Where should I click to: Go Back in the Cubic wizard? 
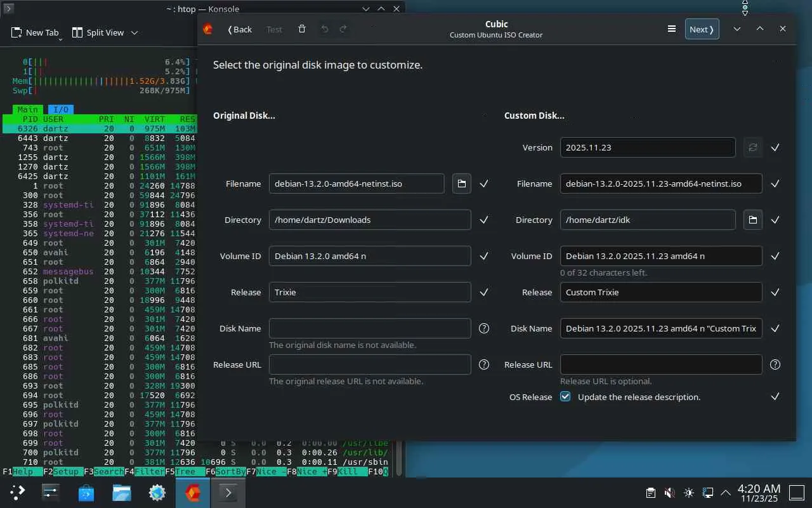[x=240, y=29]
